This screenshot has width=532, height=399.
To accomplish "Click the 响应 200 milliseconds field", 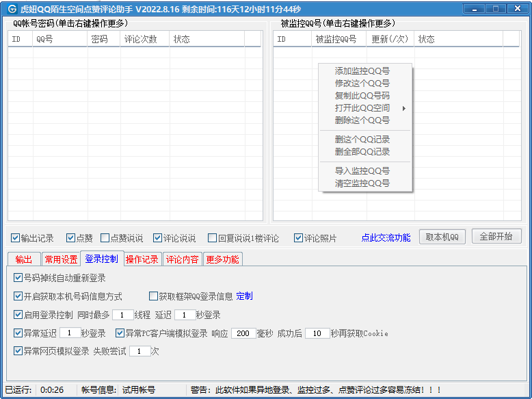I will pyautogui.click(x=243, y=333).
